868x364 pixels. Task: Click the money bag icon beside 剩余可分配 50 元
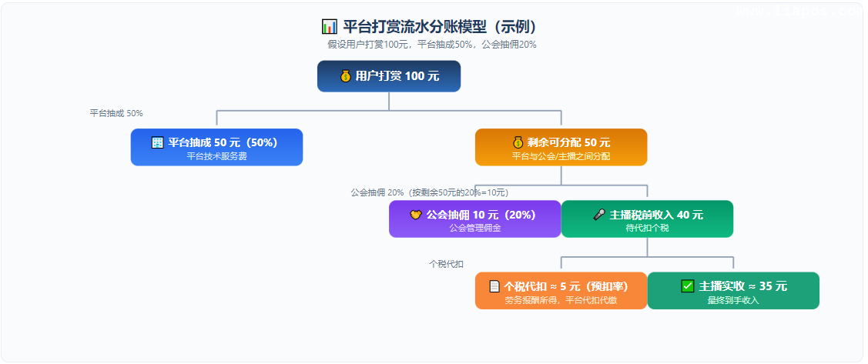518,142
